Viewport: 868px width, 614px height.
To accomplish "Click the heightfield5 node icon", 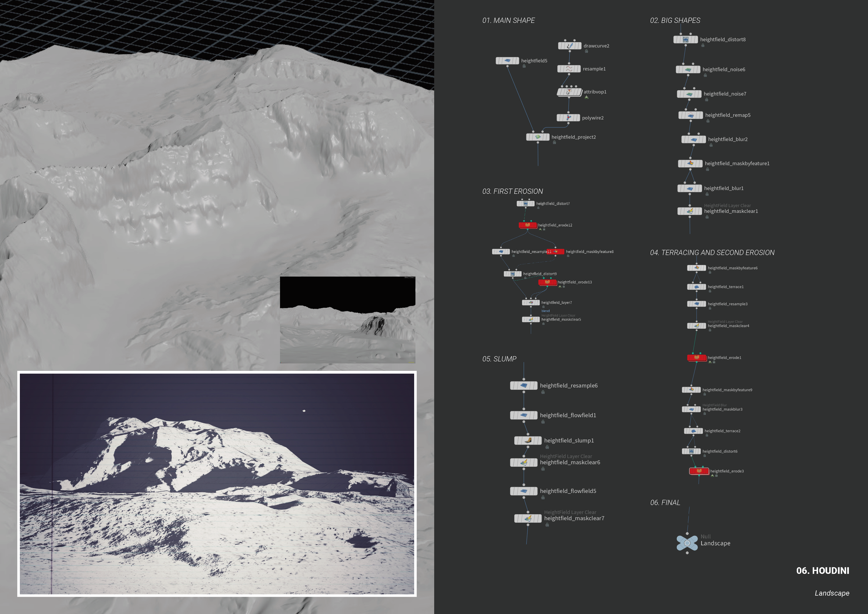I will (507, 60).
